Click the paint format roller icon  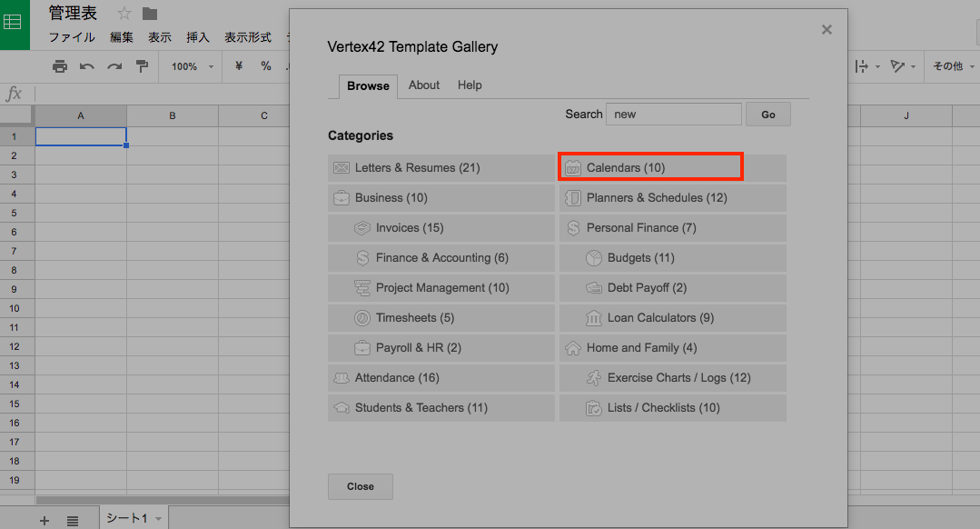point(142,66)
